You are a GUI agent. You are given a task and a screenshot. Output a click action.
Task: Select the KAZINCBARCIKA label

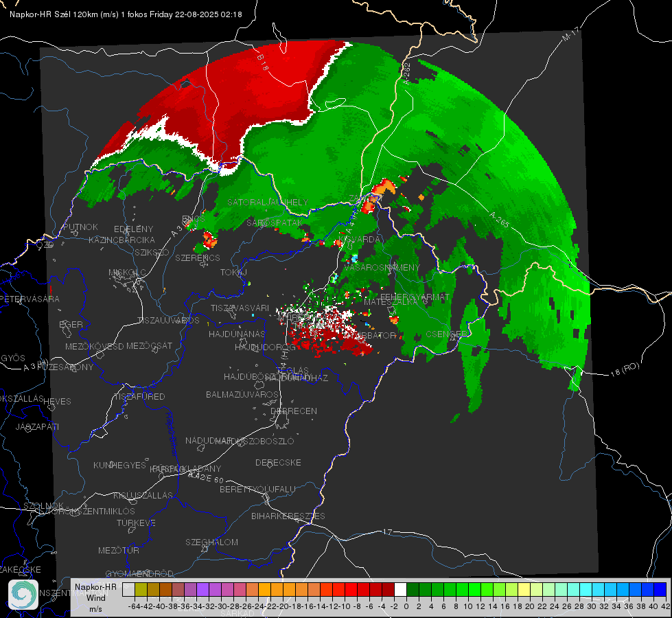(121, 240)
